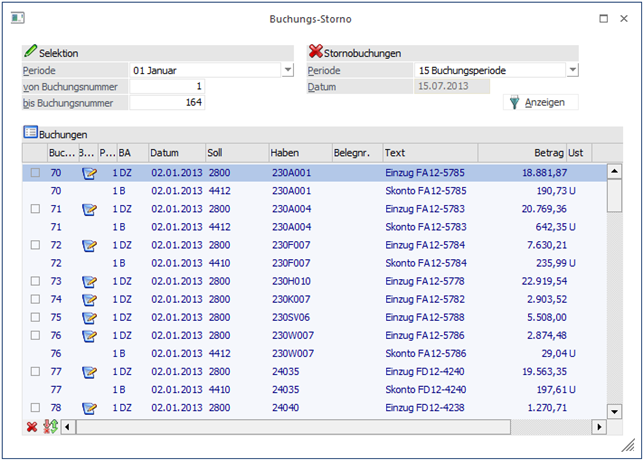The image size is (643, 460).
Task: Click the edit note icon for booking 75
Action: point(89,317)
